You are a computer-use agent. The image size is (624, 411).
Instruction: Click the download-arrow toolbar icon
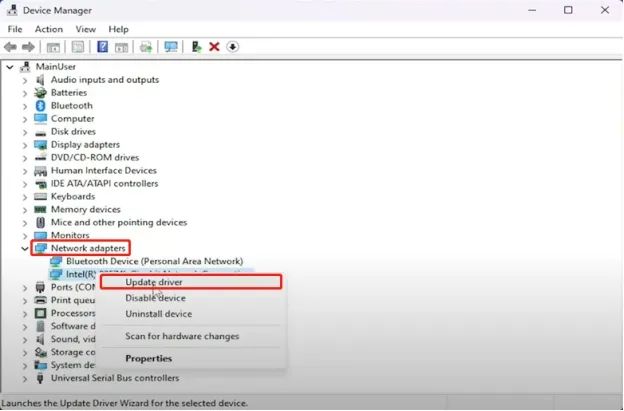coord(232,47)
